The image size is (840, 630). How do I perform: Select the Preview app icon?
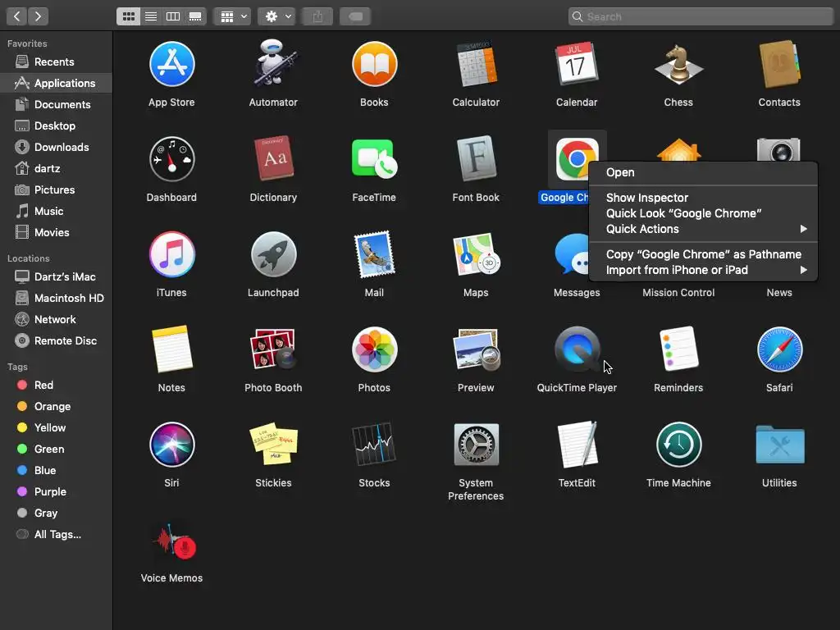(476, 349)
